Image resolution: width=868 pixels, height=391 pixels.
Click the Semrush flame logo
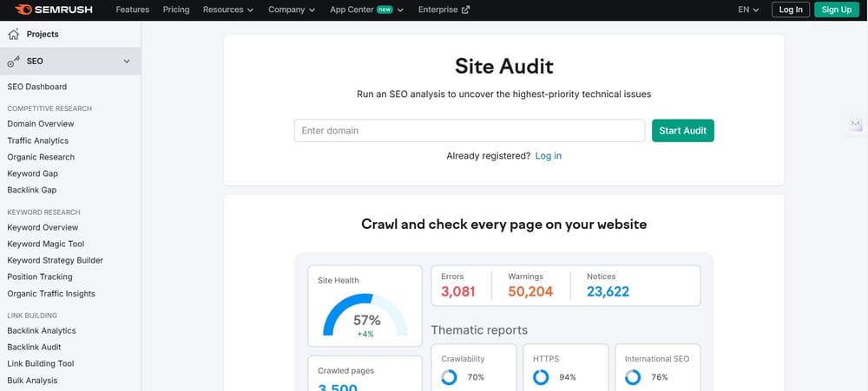tap(23, 10)
